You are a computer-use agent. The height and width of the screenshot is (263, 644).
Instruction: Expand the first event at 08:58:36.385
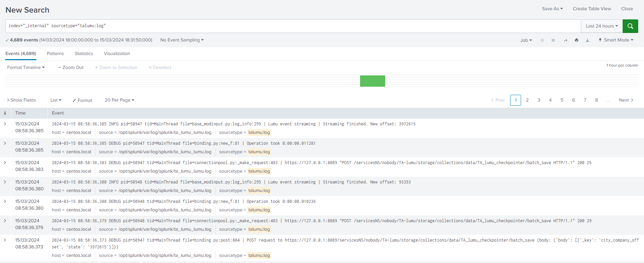point(5,124)
